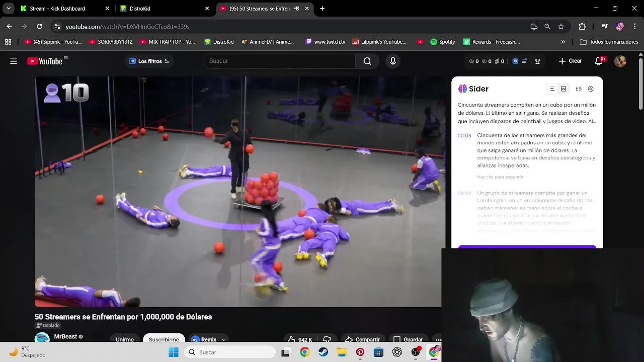Open the Remix button
This screenshot has width=644, height=362.
(x=204, y=339)
